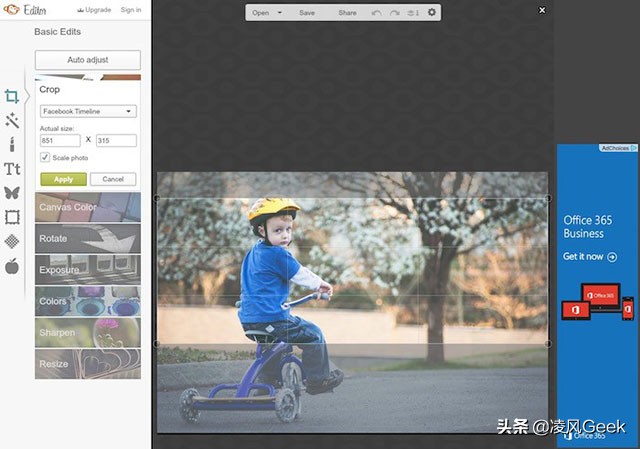Viewport: 640px width, 449px height.
Task: Expand the Open dropdown arrow
Action: [x=280, y=13]
